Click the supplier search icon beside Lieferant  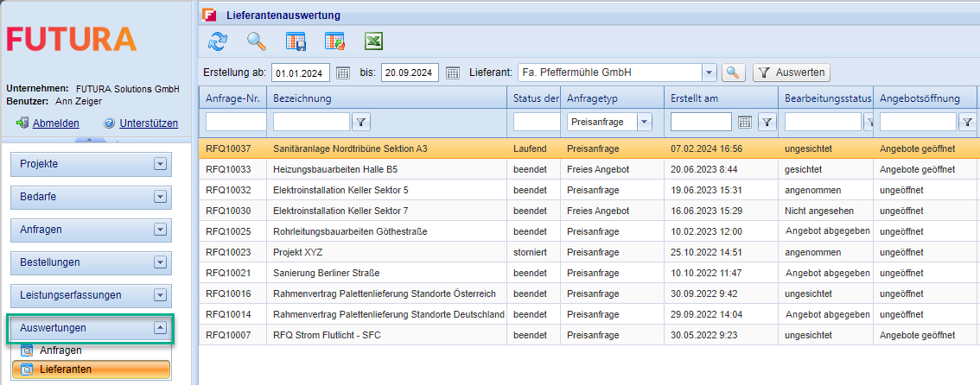point(733,73)
